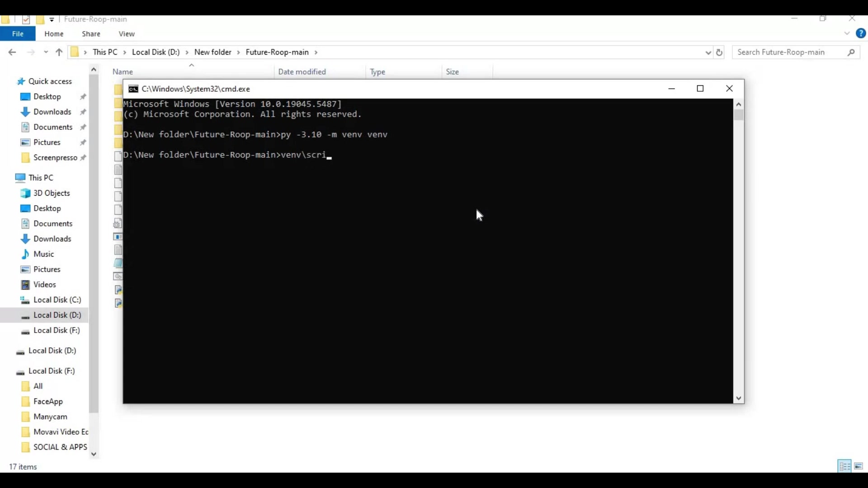The image size is (868, 488).
Task: Click the pin icon beside the pinned Desktop entry
Action: click(83, 97)
